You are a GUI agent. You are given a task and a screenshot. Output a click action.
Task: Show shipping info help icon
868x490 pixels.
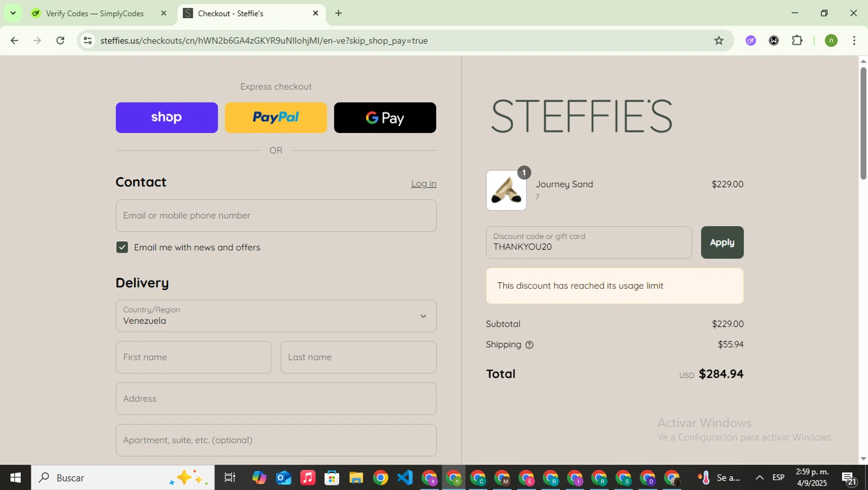click(529, 345)
